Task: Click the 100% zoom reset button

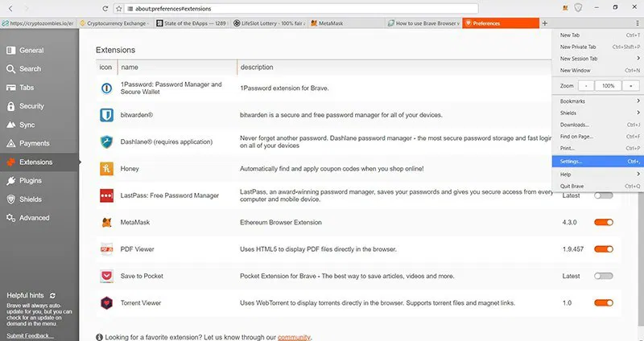Action: point(609,86)
